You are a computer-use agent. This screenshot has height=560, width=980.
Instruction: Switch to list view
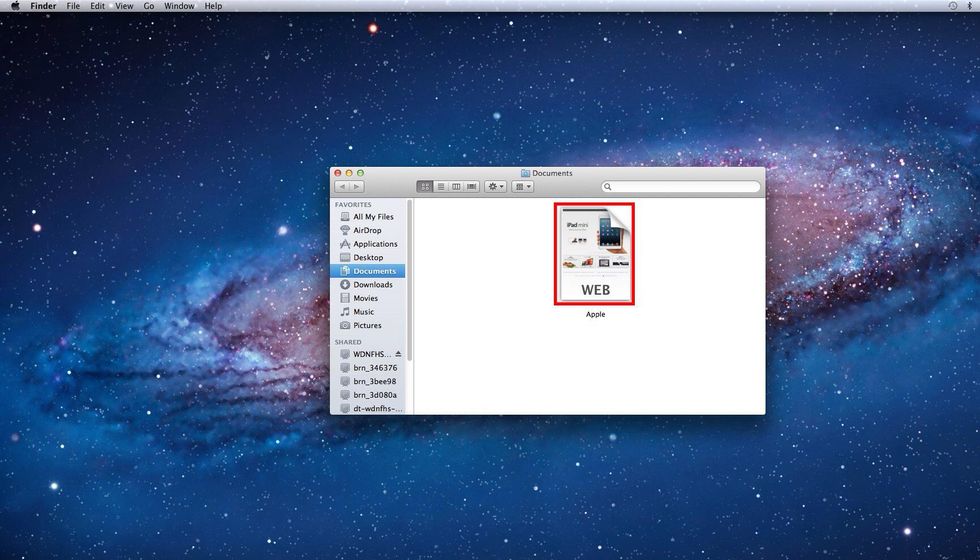[440, 187]
